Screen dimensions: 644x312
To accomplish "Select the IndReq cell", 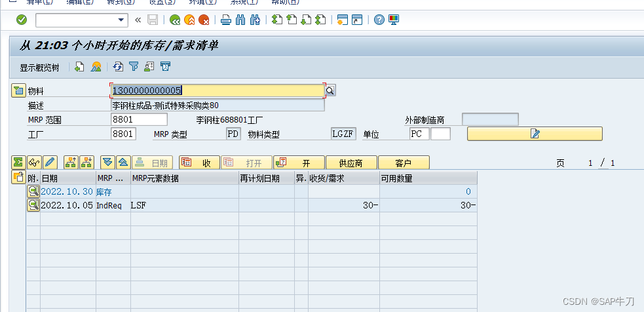I will click(x=113, y=206).
